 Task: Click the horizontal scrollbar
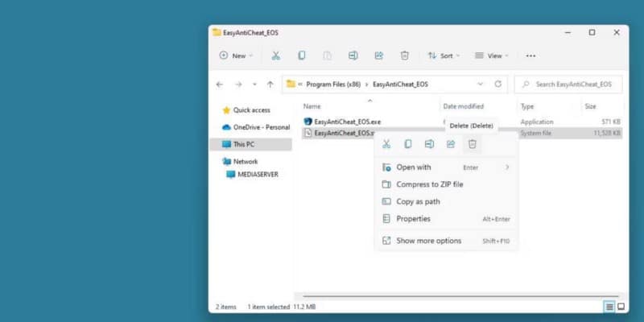(x=460, y=295)
